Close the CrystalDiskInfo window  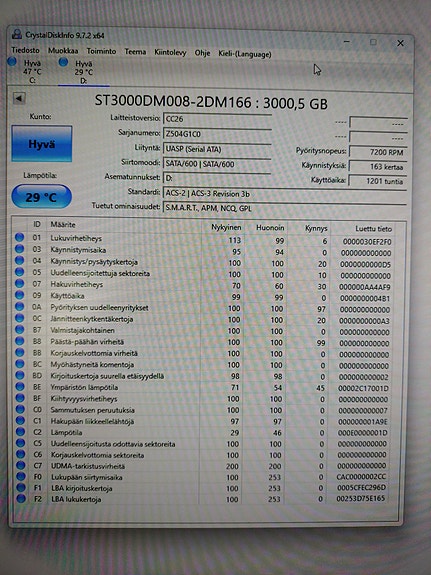tap(400, 43)
